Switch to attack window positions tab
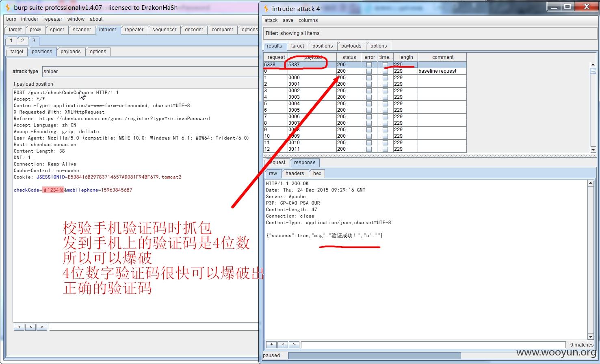Viewport: 600px width, 364px height. tap(323, 46)
